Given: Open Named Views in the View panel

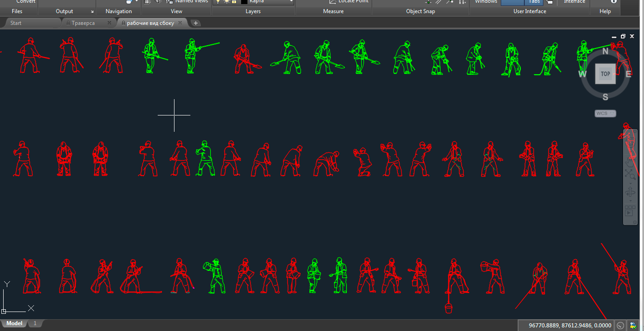Looking at the screenshot, I should pyautogui.click(x=187, y=2).
